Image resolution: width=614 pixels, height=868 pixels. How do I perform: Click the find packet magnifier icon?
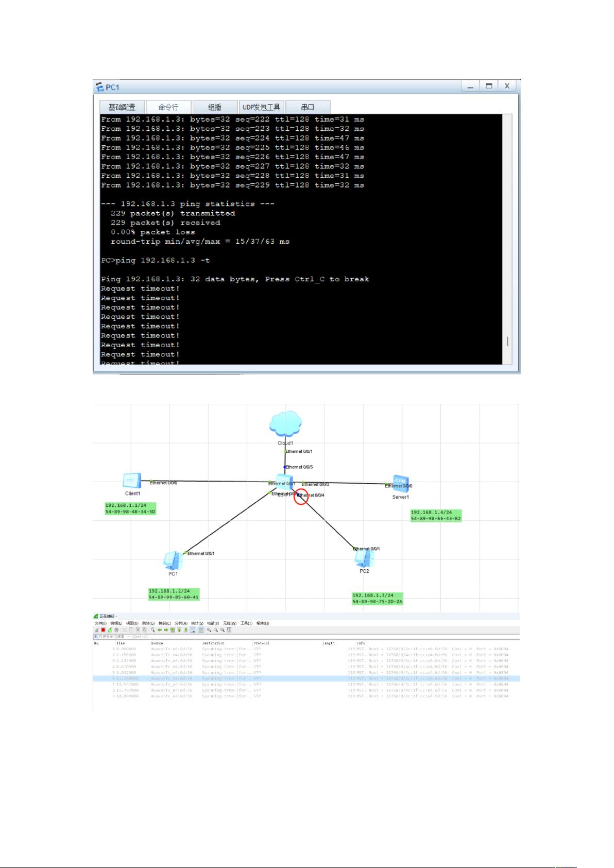tap(153, 629)
